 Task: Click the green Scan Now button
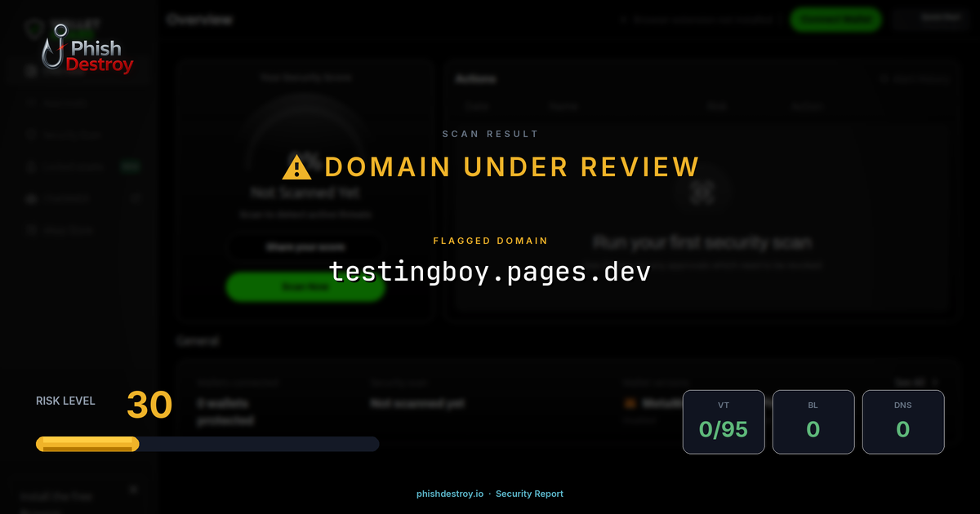click(305, 287)
